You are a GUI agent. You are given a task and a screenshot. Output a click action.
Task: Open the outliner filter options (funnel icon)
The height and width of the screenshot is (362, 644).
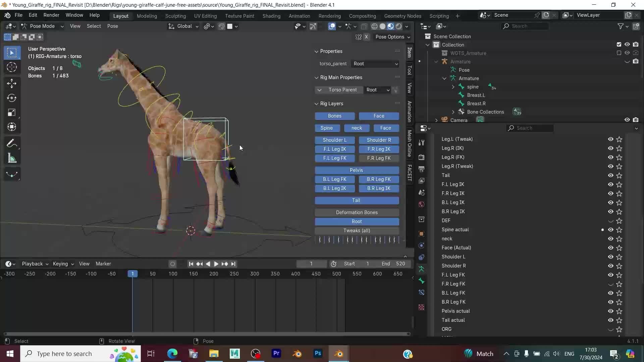(x=621, y=26)
